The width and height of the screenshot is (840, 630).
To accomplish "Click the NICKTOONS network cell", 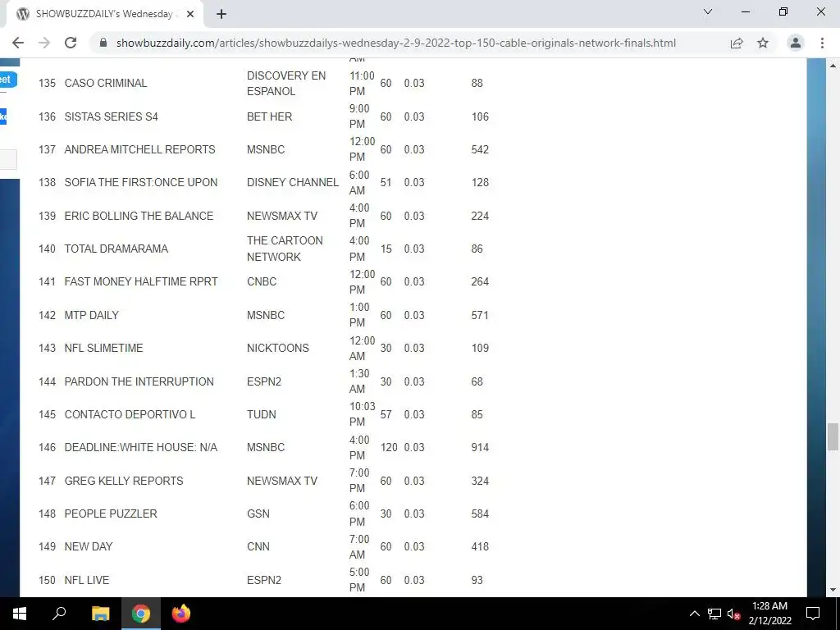I will 277,348.
